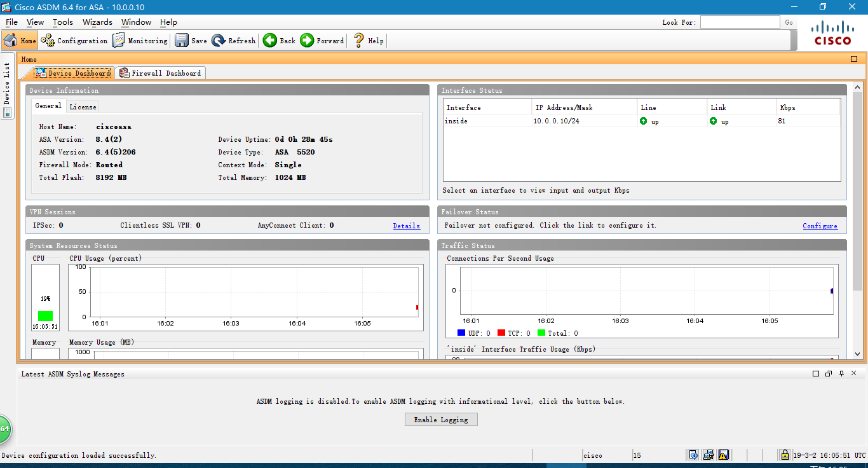Close the Latest ASDM Syslog Messages panel
868x468 pixels.
tap(854, 374)
